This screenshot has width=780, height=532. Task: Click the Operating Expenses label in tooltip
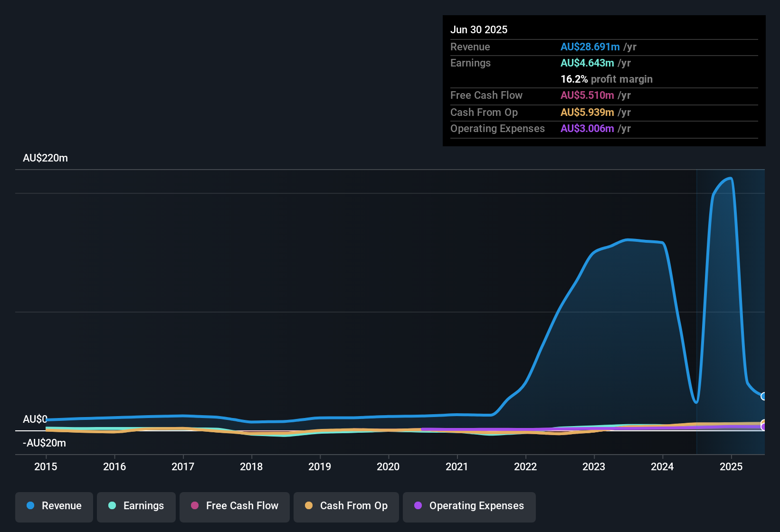(497, 128)
